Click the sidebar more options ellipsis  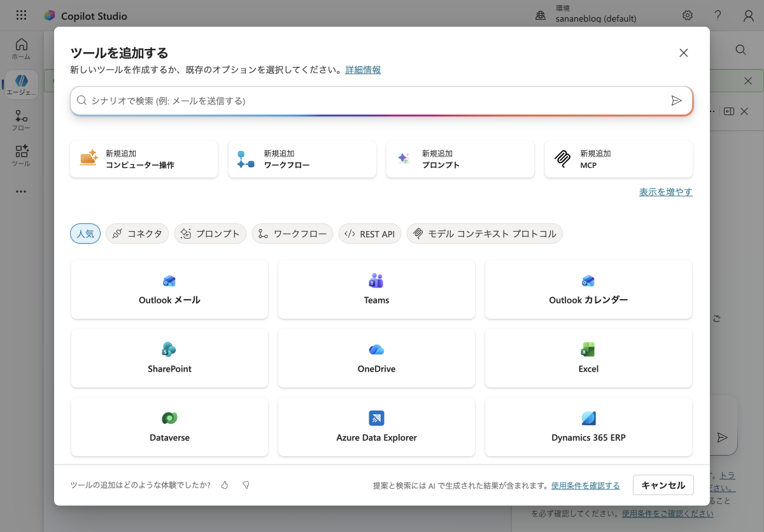coord(21,191)
